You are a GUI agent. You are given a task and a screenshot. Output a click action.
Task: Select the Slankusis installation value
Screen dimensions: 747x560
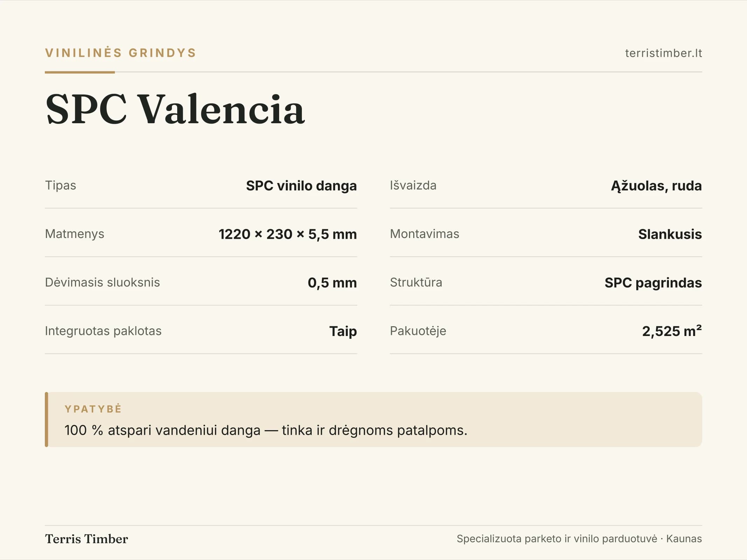tap(670, 234)
